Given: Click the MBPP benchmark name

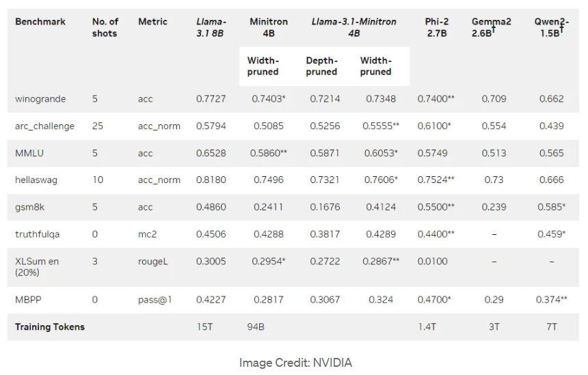Looking at the screenshot, I should click(29, 299).
